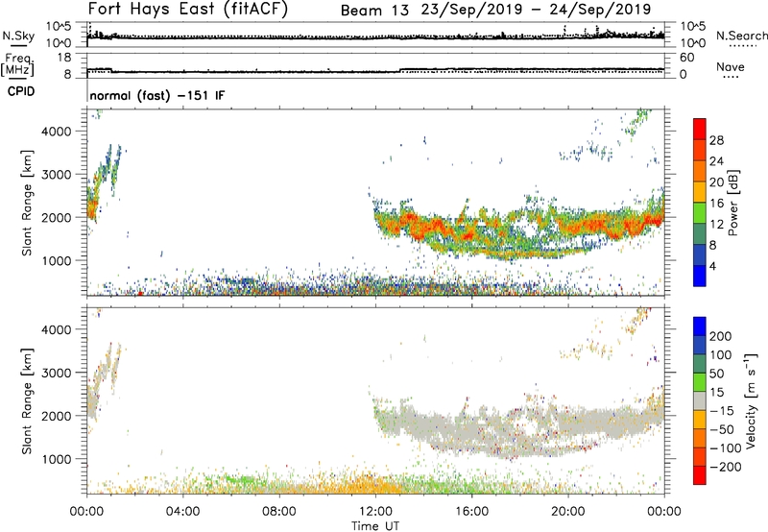768x532 pixels.
Task: Click the 'Time UT' axis label
Action: (x=375, y=525)
